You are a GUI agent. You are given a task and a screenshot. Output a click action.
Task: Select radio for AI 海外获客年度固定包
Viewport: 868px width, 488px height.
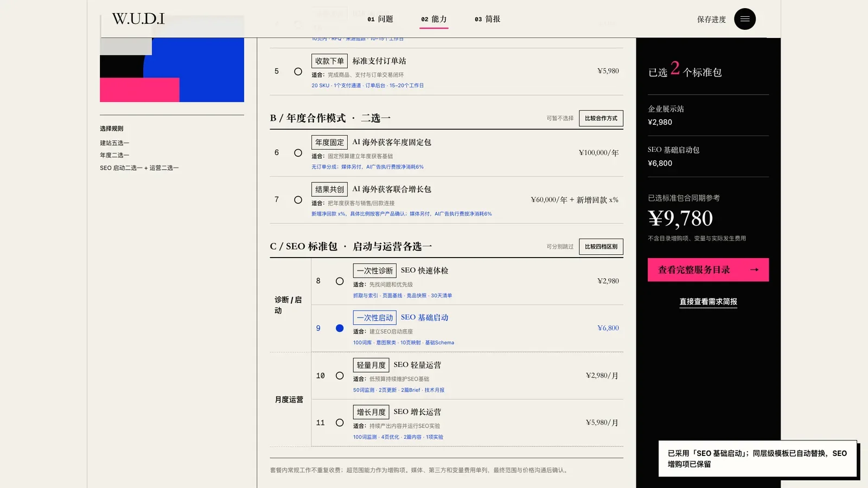[x=298, y=153]
